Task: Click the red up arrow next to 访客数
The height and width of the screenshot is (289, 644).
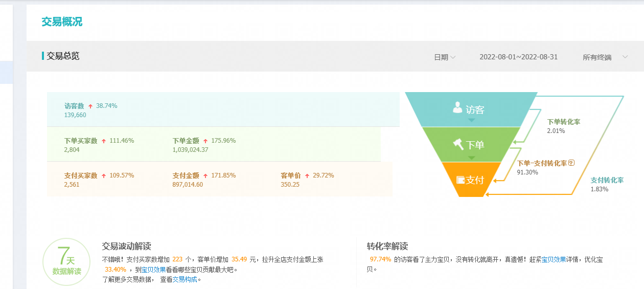Action: (90, 106)
